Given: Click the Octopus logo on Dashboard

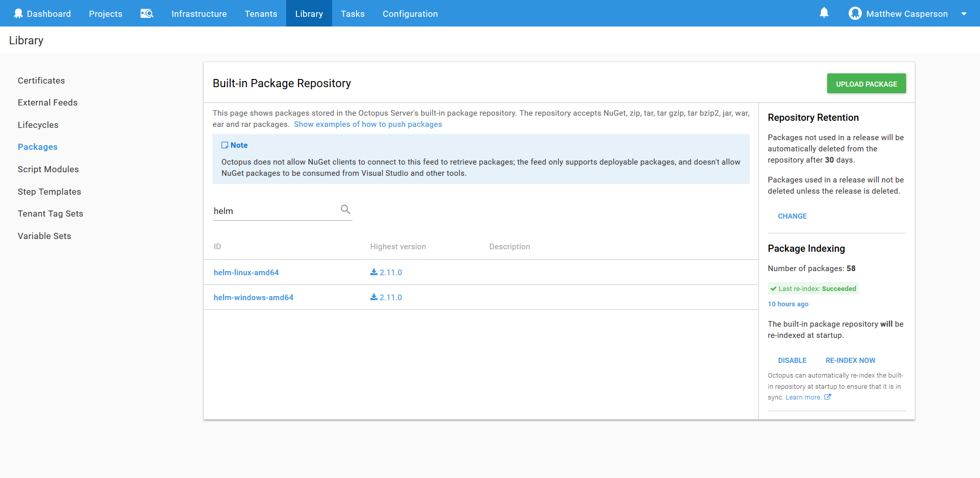Looking at the screenshot, I should pos(18,14).
